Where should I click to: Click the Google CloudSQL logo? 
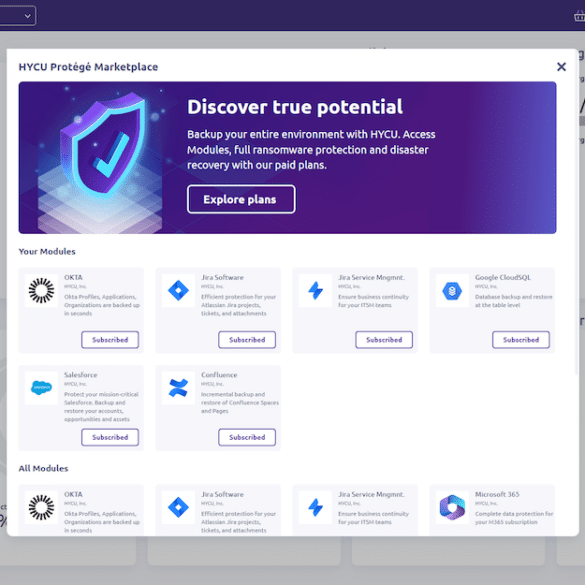(x=452, y=290)
